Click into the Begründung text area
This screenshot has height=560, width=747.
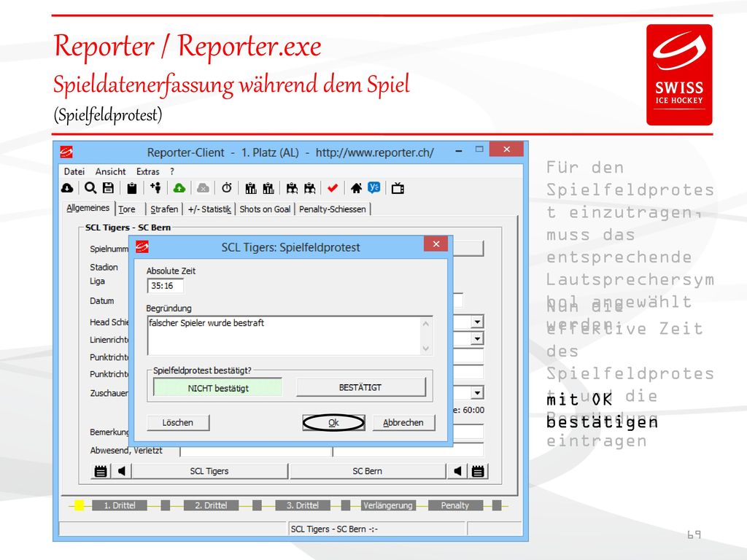[x=284, y=335]
